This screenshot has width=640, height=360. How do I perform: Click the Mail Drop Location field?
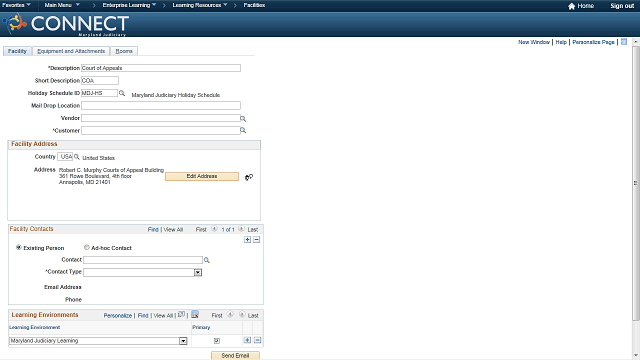(x=161, y=106)
